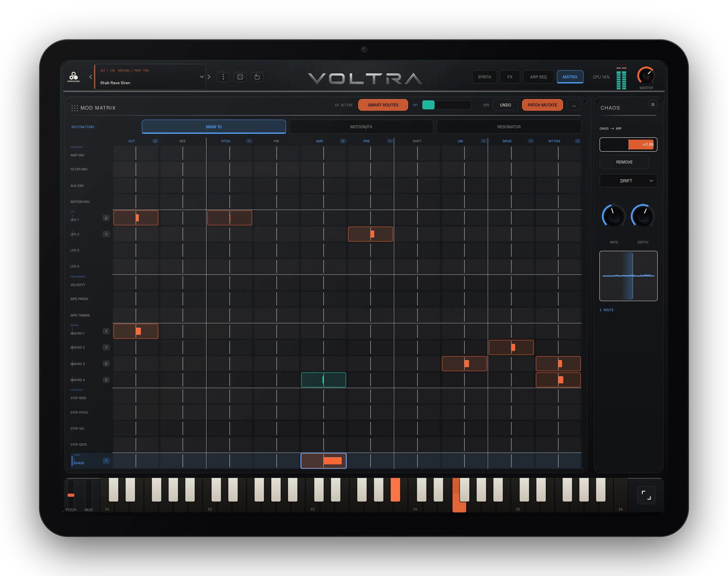728x576 pixels.
Task: Adjust the MASTER volume knob
Action: coord(646,76)
